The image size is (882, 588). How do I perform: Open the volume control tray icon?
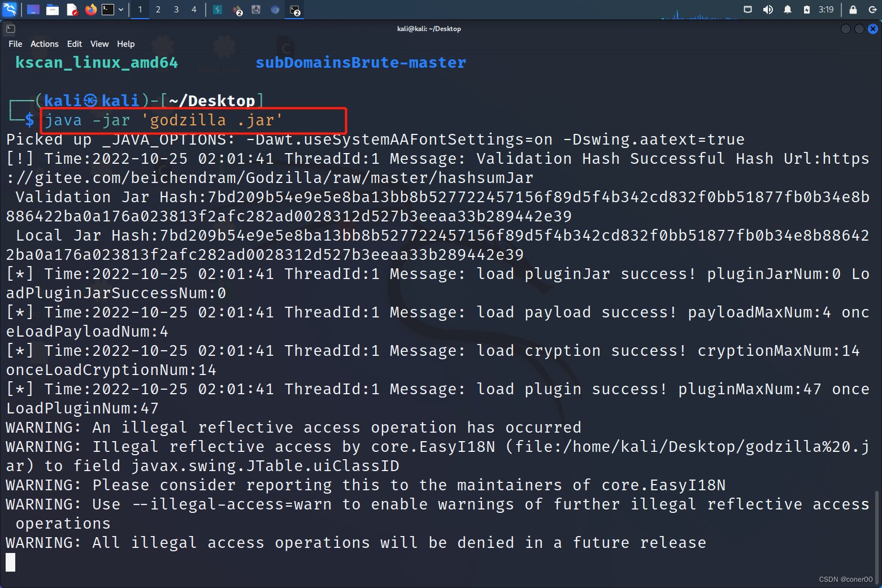[768, 10]
